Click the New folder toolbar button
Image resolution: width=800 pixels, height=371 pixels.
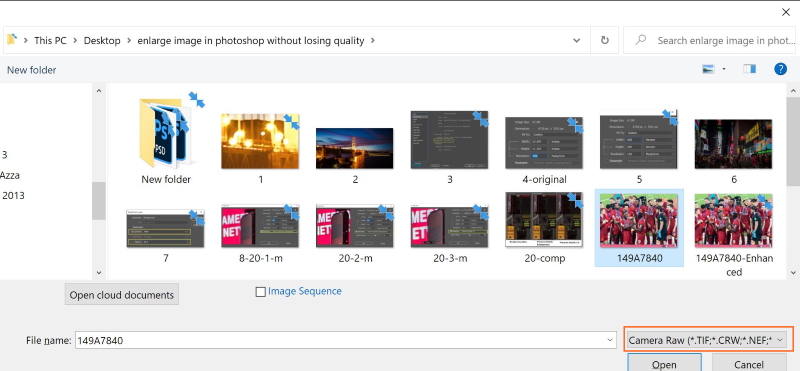point(32,70)
